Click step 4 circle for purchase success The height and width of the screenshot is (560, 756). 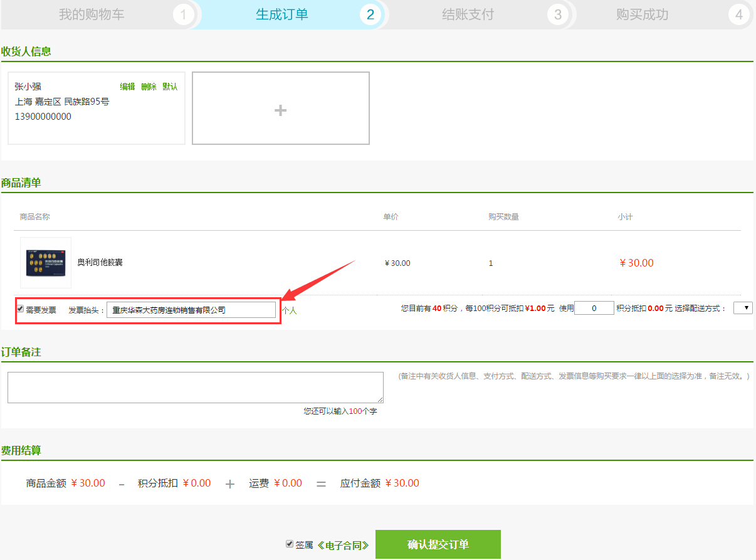tap(738, 14)
